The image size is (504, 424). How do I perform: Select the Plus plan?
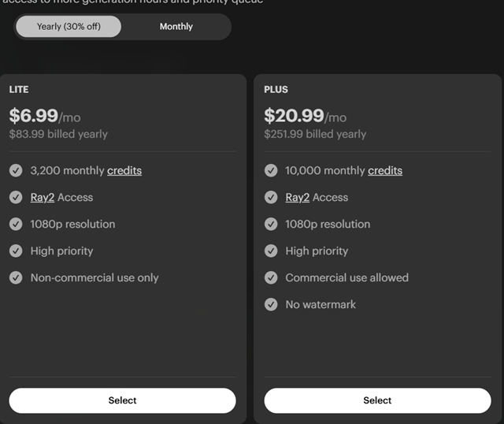(x=377, y=400)
